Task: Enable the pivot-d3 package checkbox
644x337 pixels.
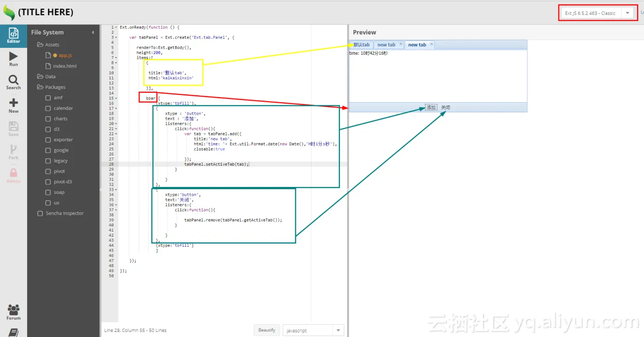Action: coord(48,182)
